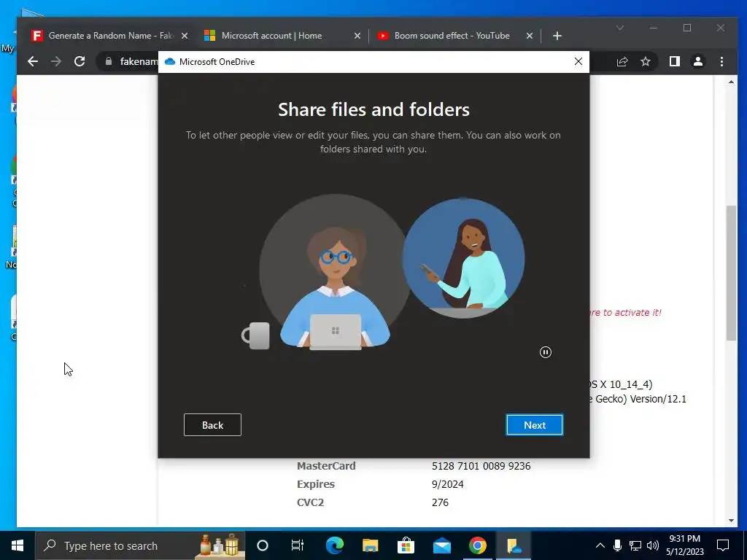Open network settings tray icon
Screen dimensions: 747x560
point(635,545)
